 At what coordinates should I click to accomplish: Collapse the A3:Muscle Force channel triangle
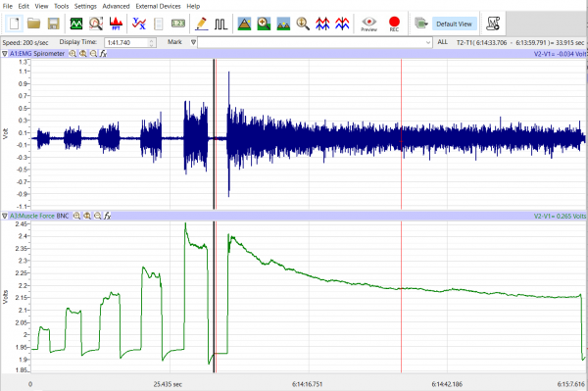5,216
